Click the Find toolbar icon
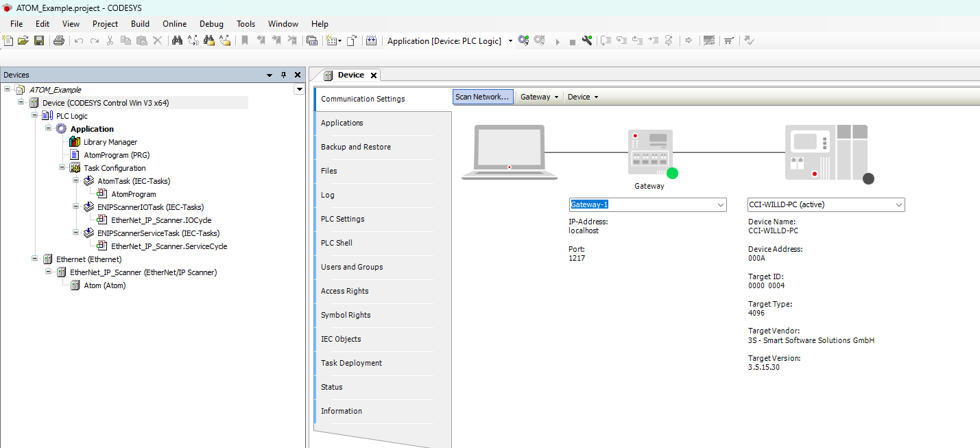Image resolution: width=980 pixels, height=448 pixels. (177, 40)
